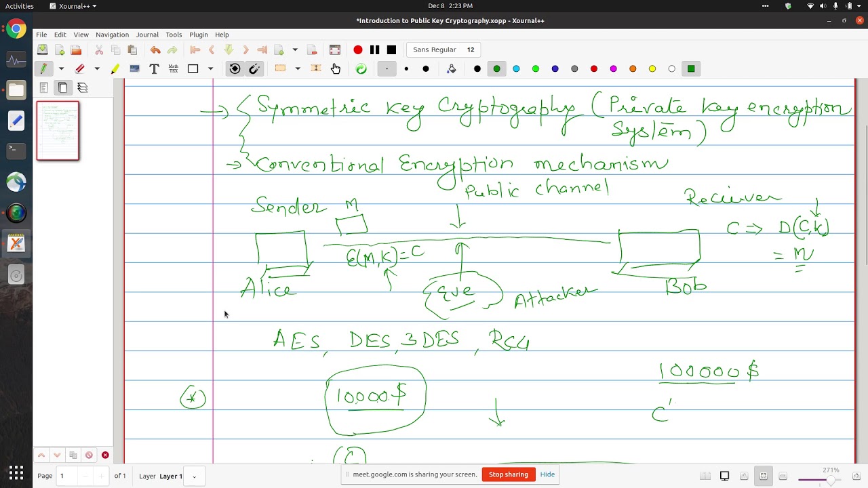The image size is (868, 488).
Task: Choose the select region tool
Action: [280, 68]
